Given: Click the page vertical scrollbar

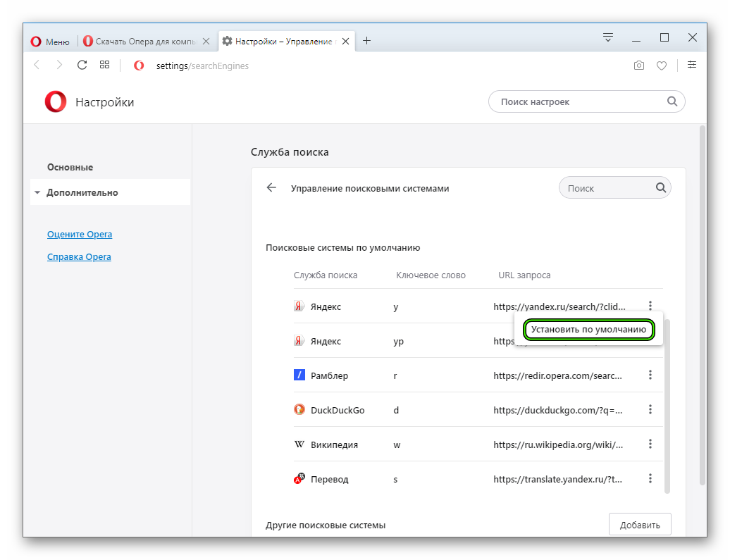Looking at the screenshot, I should click(x=703, y=306).
